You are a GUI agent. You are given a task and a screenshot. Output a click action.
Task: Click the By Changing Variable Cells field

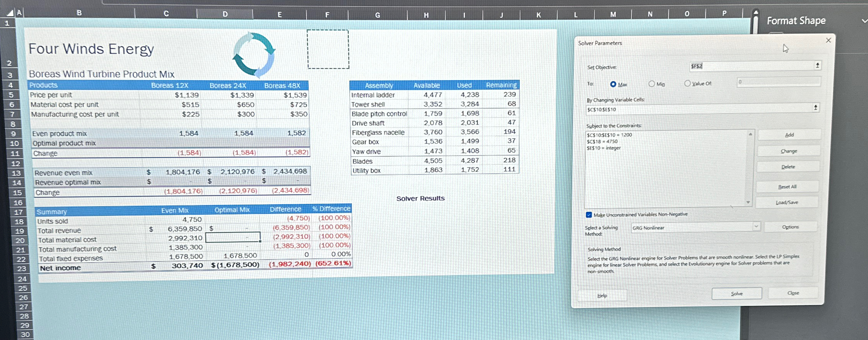click(698, 109)
